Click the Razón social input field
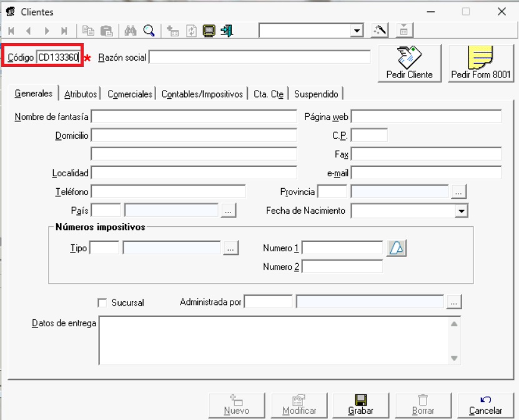Image resolution: width=519 pixels, height=420 pixels. point(259,57)
